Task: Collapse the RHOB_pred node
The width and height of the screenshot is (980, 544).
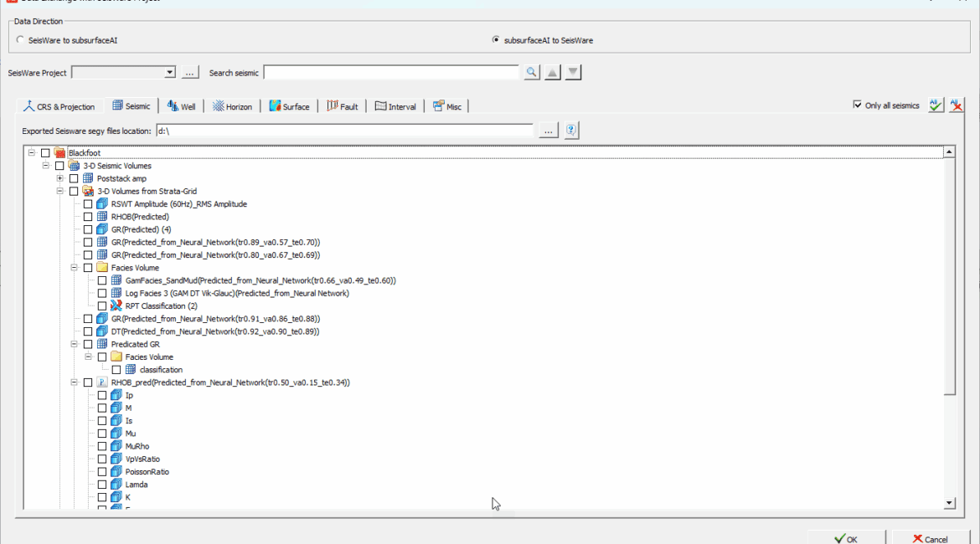Action: tap(74, 382)
